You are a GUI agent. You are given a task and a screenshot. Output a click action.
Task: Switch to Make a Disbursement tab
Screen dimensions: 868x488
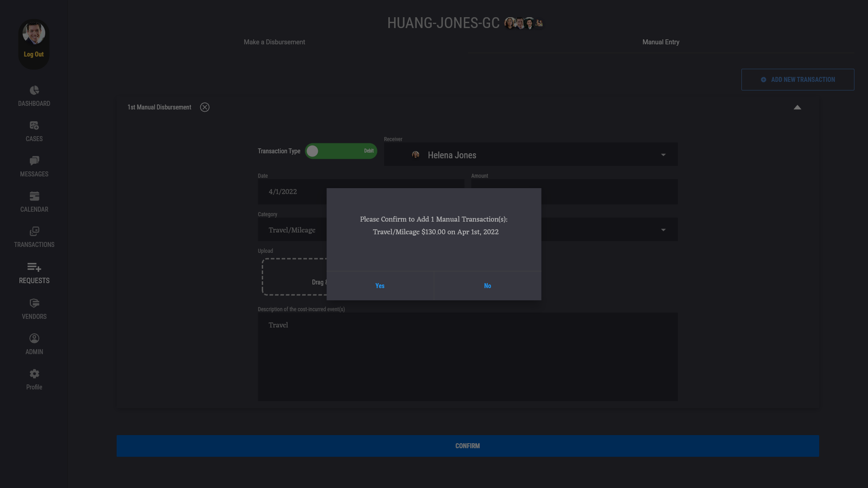[x=274, y=42]
